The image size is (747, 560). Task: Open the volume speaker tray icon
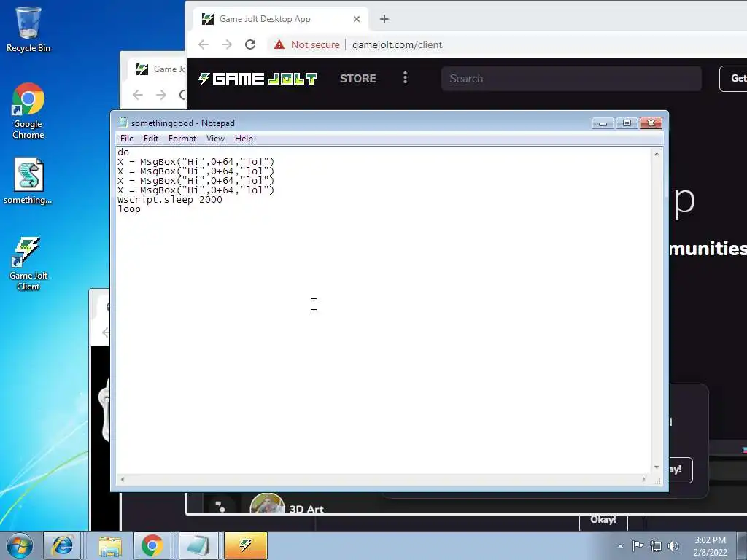click(x=673, y=546)
